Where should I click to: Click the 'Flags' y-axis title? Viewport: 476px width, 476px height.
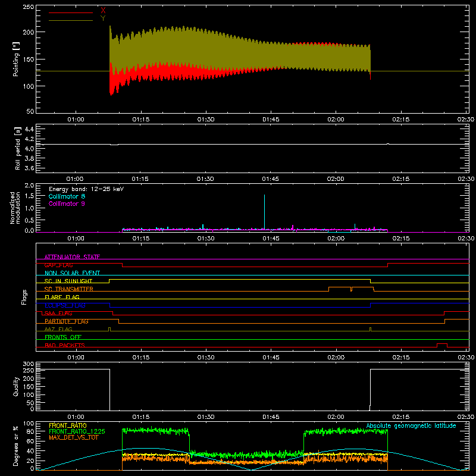[x=24, y=297]
